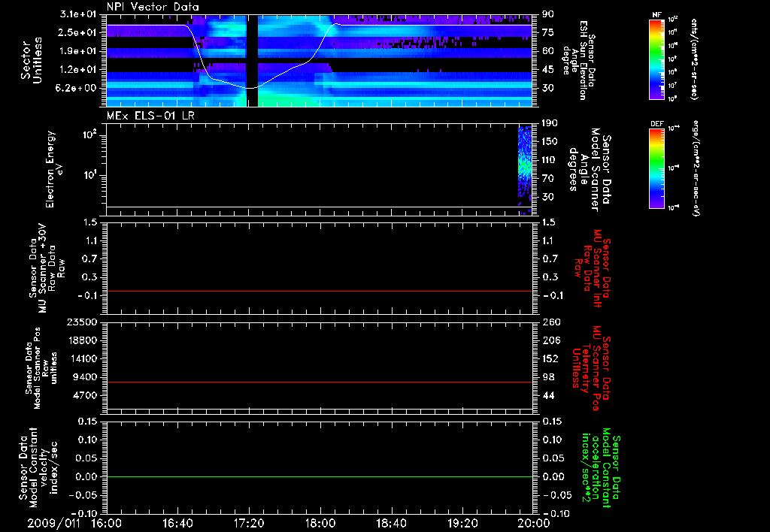Click the 16:40 time axis label
Screen dimensions: 770x532
pos(177,523)
